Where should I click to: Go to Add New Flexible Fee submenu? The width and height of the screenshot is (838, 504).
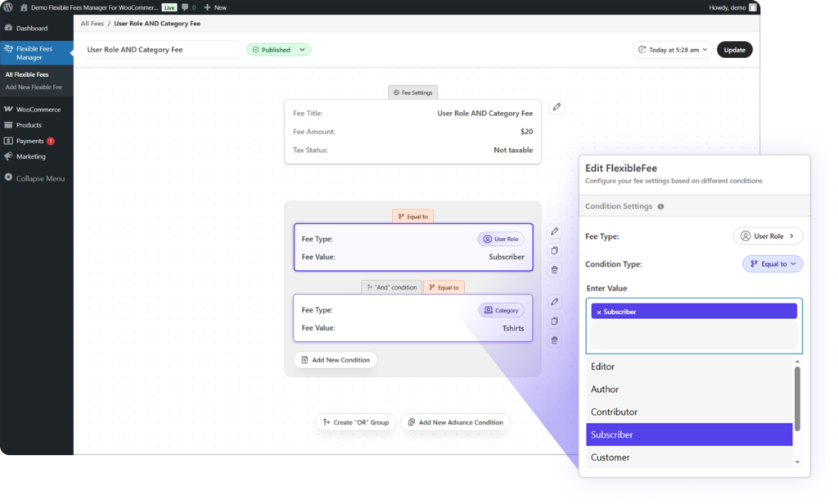click(34, 87)
